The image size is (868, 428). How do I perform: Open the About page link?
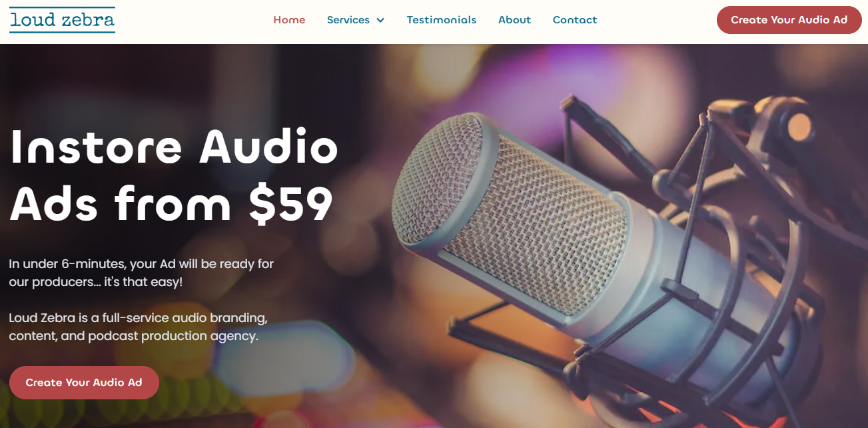click(514, 20)
